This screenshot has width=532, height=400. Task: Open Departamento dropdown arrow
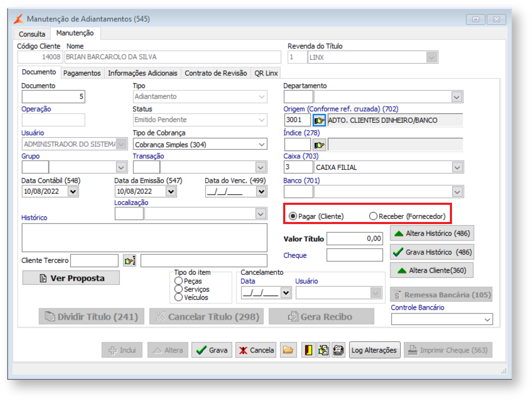[x=457, y=97]
